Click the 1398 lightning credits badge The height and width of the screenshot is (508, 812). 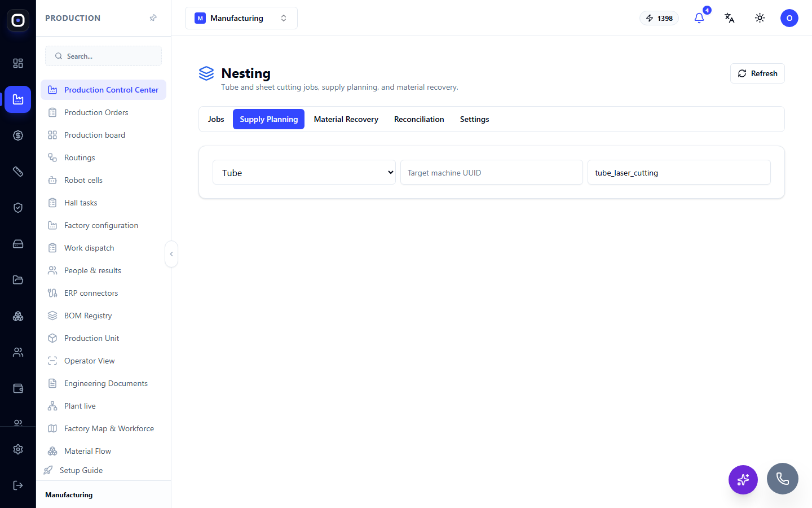pos(659,18)
